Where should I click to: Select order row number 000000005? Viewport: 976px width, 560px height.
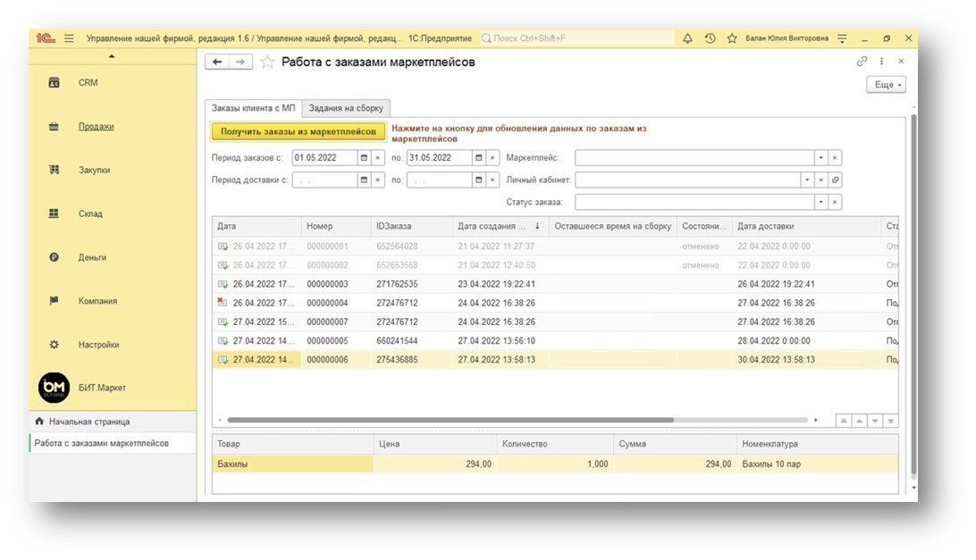pyautogui.click(x=328, y=340)
